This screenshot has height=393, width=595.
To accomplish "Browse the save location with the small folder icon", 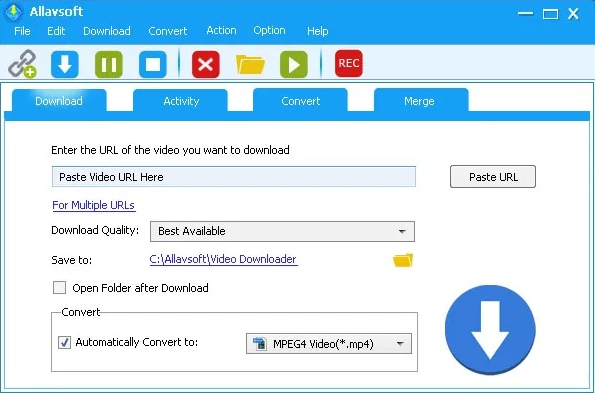I will click(x=403, y=260).
